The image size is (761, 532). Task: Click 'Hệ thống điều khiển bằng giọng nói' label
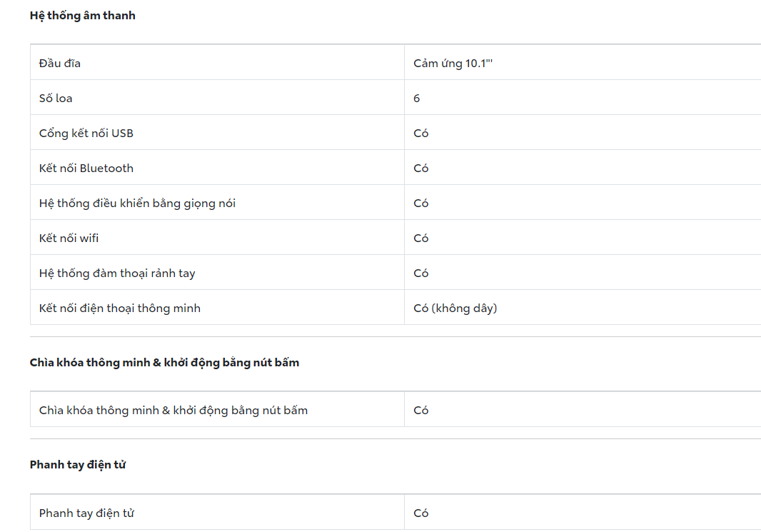[x=137, y=204]
